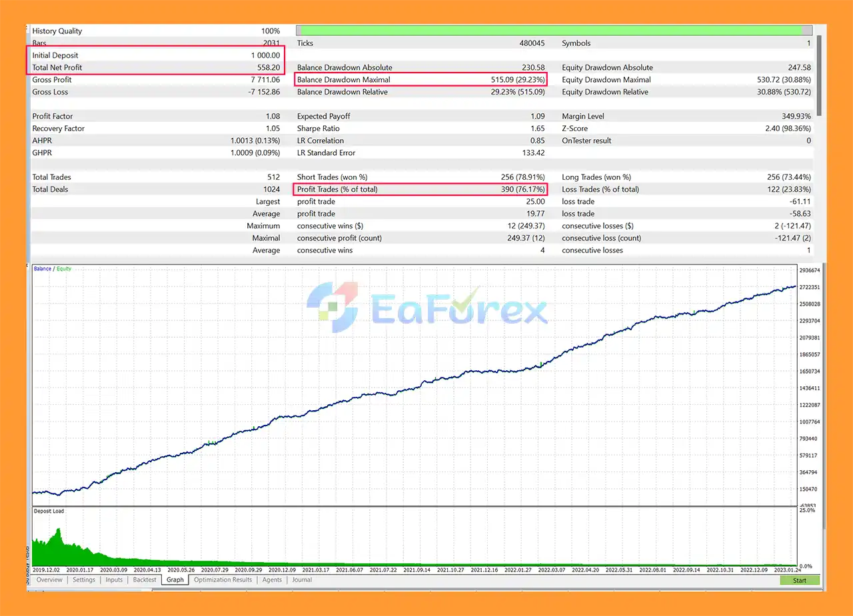The image size is (853, 616).
Task: Click the Balance legend label on chart
Action: pyautogui.click(x=42, y=269)
